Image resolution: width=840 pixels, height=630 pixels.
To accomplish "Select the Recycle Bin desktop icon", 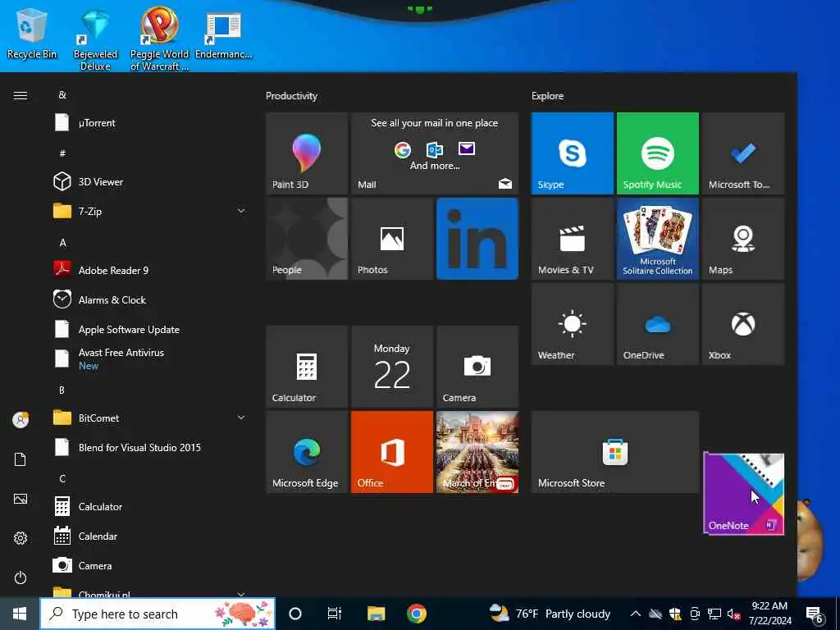I will pos(32,34).
